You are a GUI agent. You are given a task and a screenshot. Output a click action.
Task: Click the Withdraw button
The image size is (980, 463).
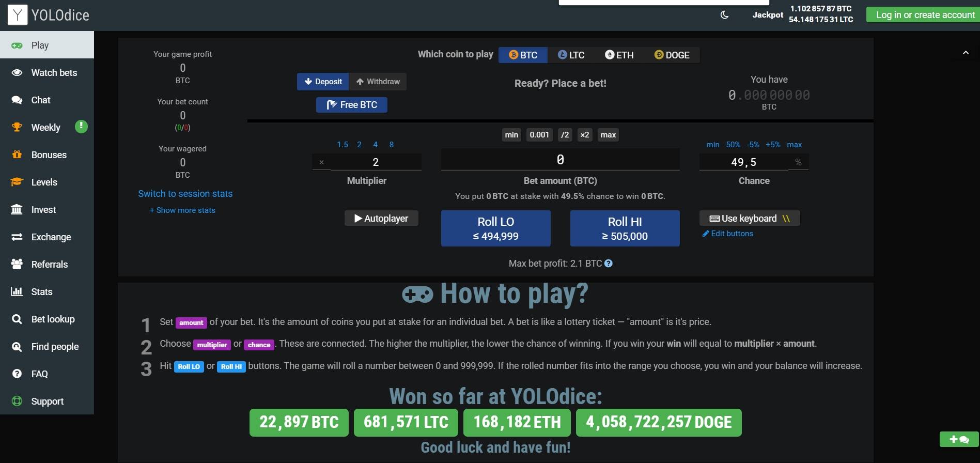click(378, 82)
